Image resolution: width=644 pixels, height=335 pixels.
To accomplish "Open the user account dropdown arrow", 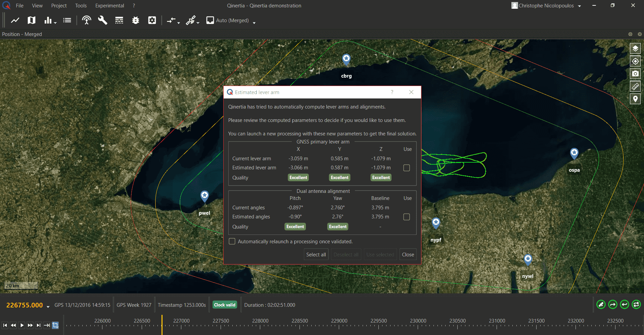I will pyautogui.click(x=579, y=6).
